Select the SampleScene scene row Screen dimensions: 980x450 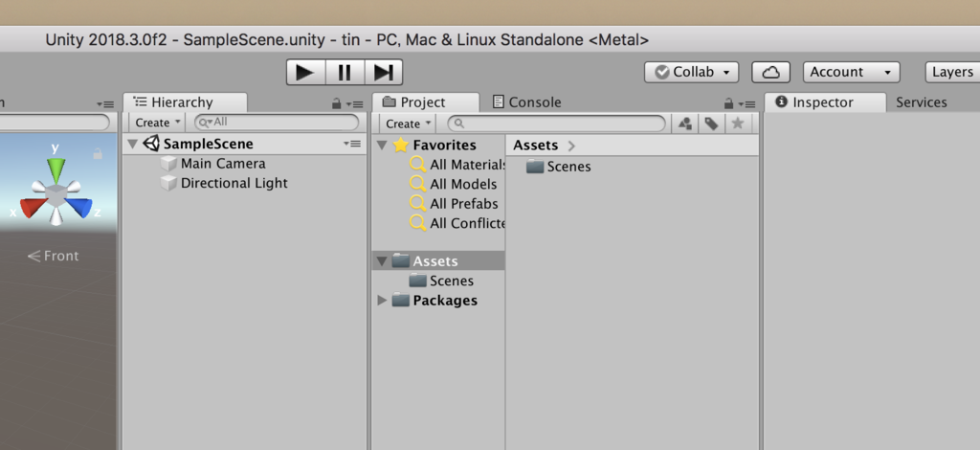click(244, 144)
